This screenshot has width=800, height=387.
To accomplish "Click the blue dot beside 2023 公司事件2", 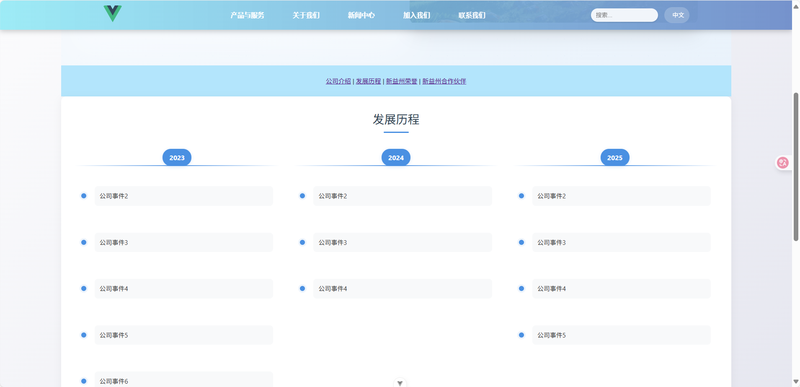I will [x=84, y=196].
